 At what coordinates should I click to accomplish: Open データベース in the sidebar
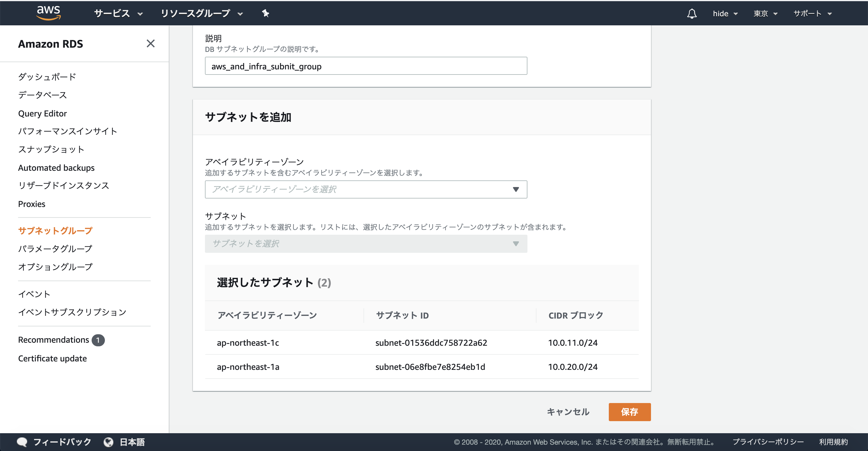coord(42,95)
